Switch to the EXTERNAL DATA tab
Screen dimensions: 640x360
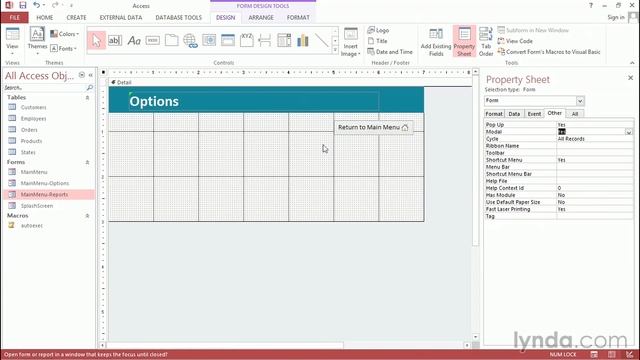[121, 18]
